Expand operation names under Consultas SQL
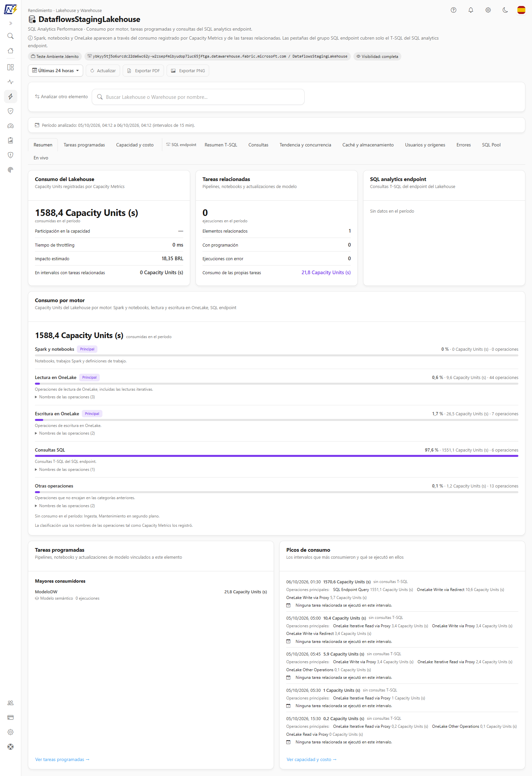This screenshot has width=532, height=776. coord(65,470)
